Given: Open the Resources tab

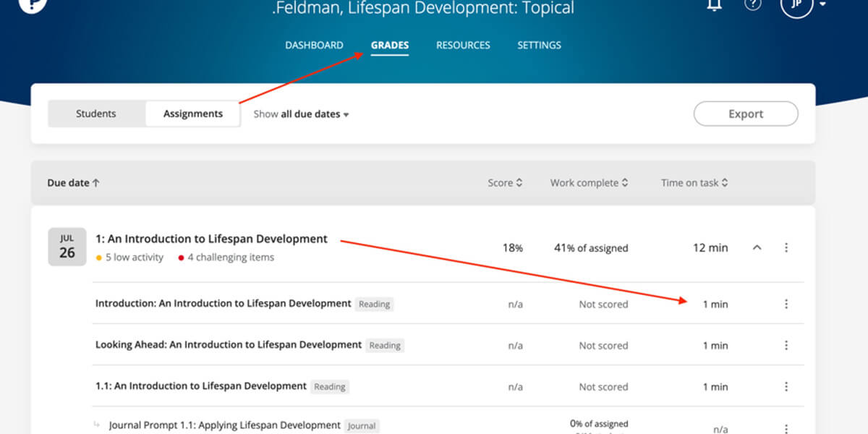Looking at the screenshot, I should coord(463,45).
